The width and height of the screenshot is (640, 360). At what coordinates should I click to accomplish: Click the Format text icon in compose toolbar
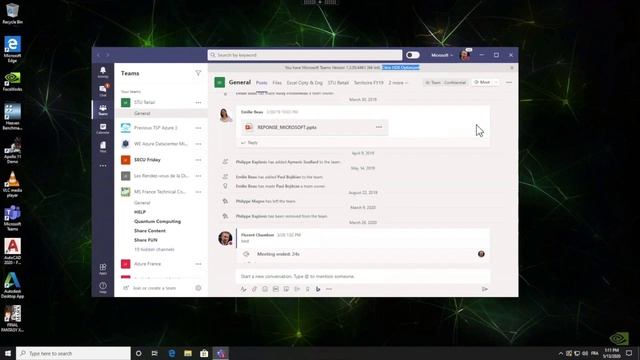click(243, 289)
